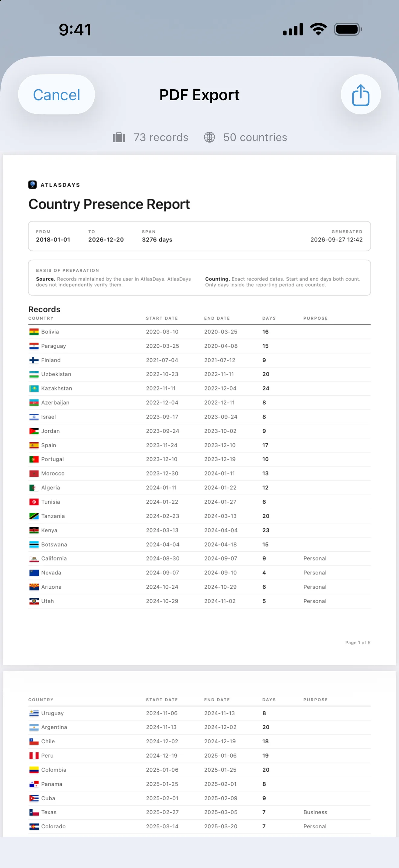Tap the share export icon
Viewport: 399px width, 868px height.
tap(361, 95)
